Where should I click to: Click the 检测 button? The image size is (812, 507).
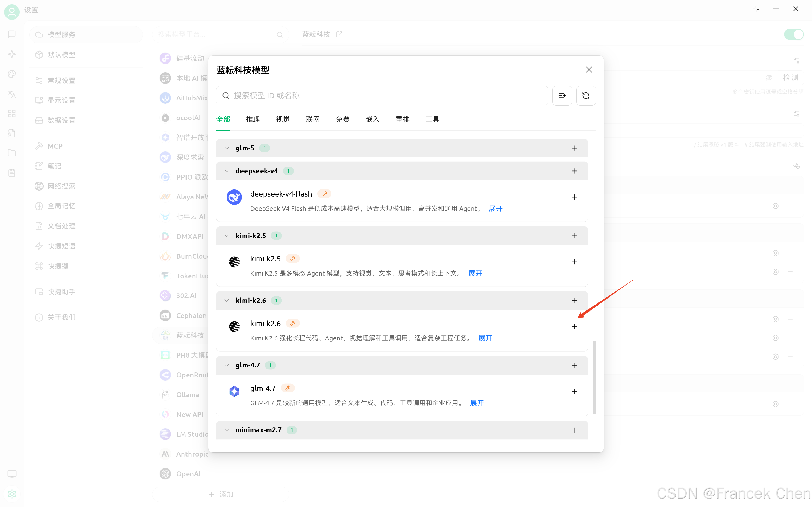tap(791, 78)
